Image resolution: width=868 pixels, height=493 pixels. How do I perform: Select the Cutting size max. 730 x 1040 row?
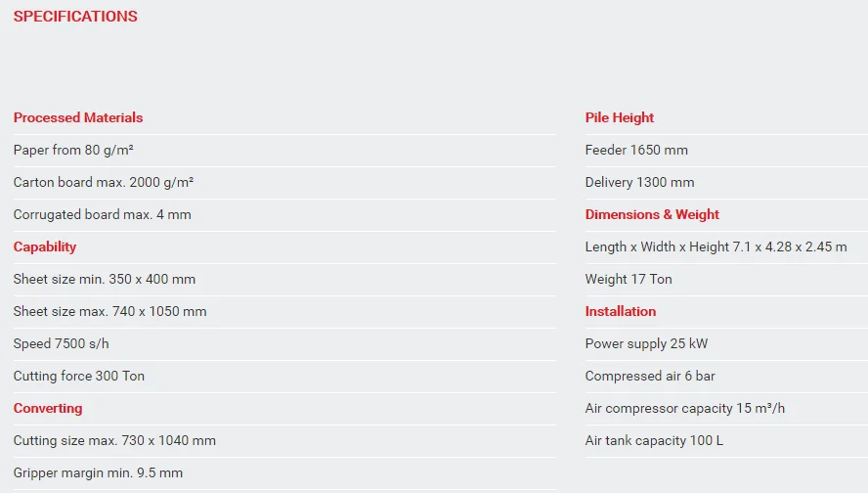tap(114, 440)
